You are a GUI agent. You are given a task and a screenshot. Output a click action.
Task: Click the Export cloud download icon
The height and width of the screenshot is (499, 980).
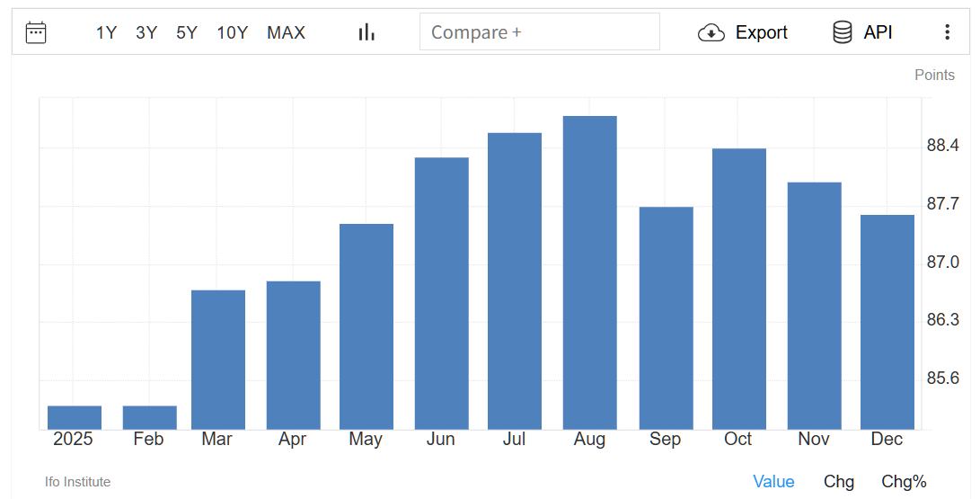pyautogui.click(x=711, y=32)
